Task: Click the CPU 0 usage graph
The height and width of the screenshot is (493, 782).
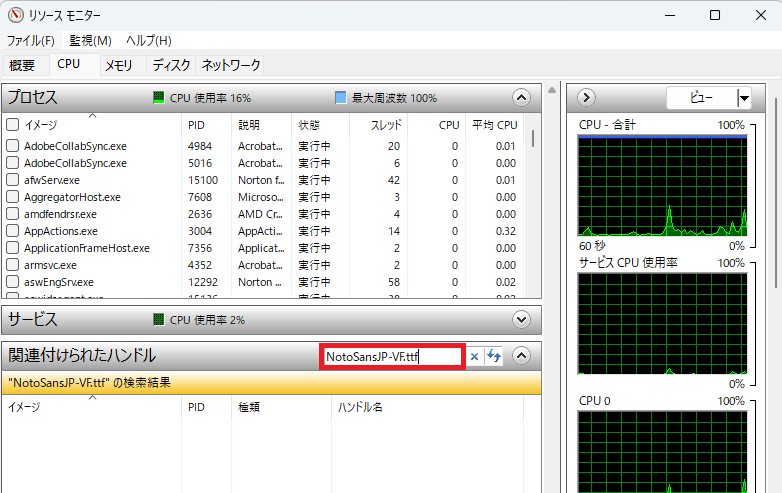Action: pos(662,452)
